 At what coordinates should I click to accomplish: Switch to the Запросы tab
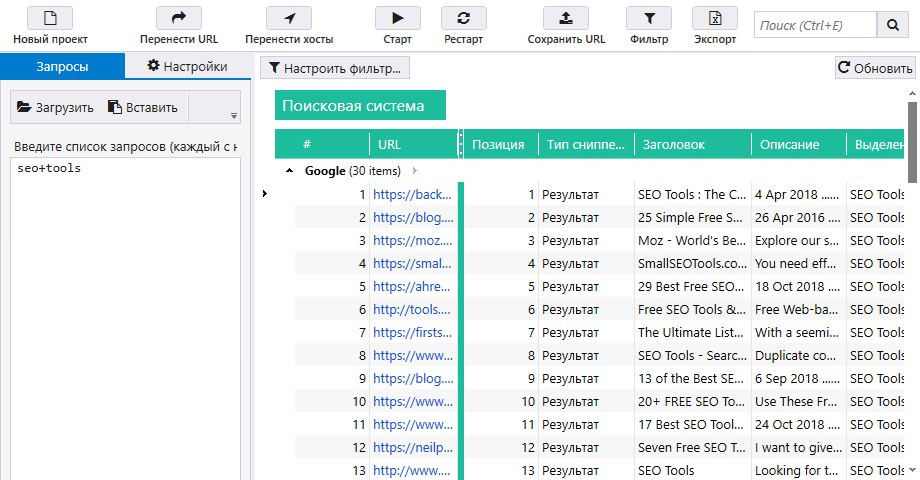(62, 66)
